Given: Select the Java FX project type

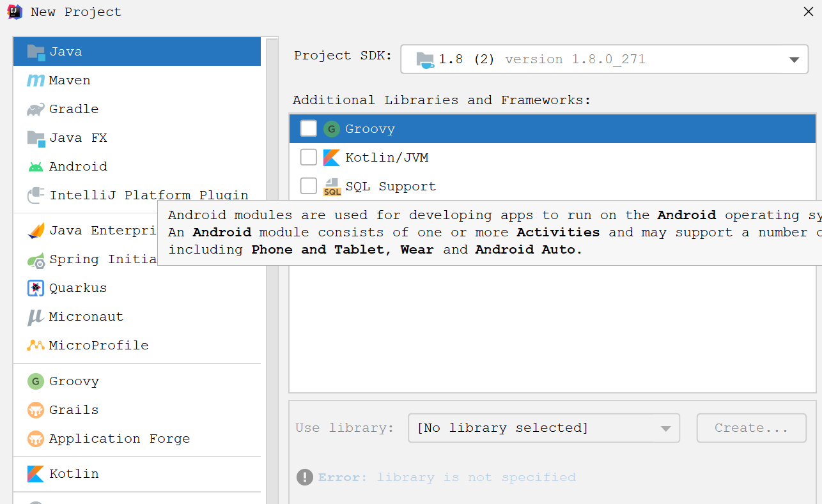Looking at the screenshot, I should pos(137,138).
